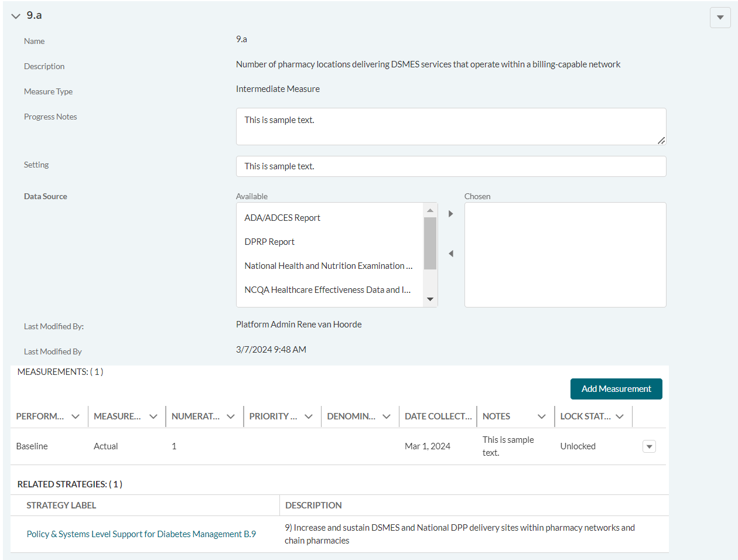Screen dimensions: 738x560
Task: Open the Notes column chevron menu
Action: (x=542, y=416)
